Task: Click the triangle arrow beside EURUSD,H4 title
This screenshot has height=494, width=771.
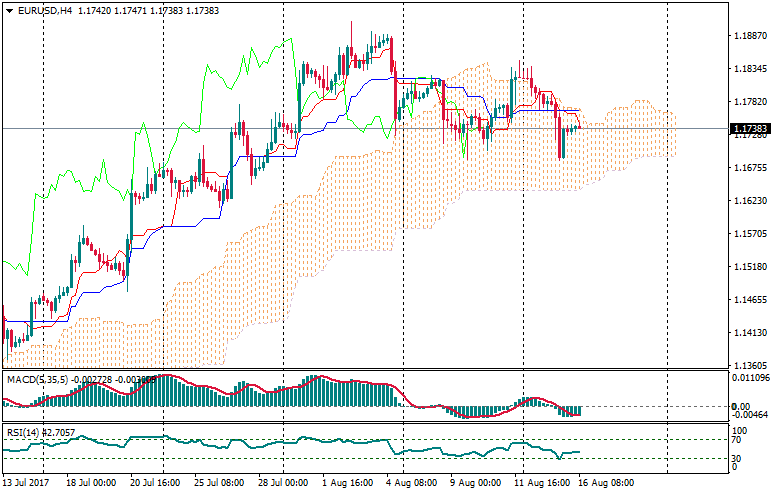Action: [9, 10]
